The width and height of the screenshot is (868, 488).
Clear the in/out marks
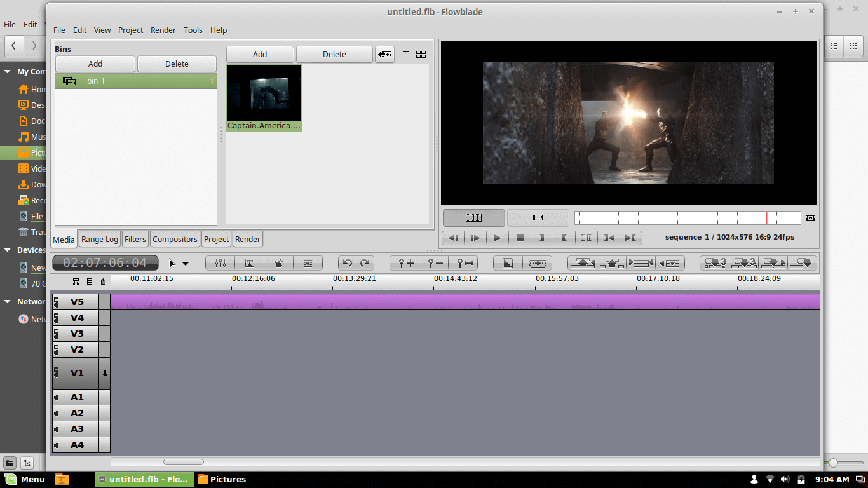pos(587,238)
